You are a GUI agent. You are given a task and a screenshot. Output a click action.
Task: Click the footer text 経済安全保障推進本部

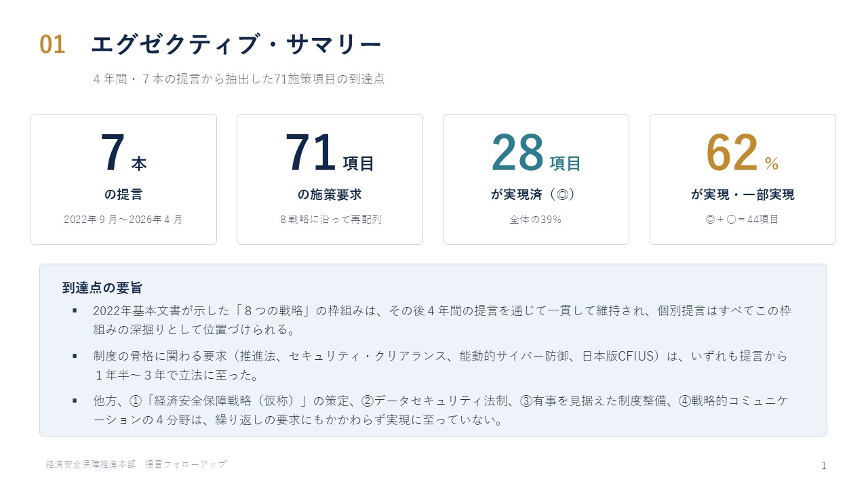point(91,464)
